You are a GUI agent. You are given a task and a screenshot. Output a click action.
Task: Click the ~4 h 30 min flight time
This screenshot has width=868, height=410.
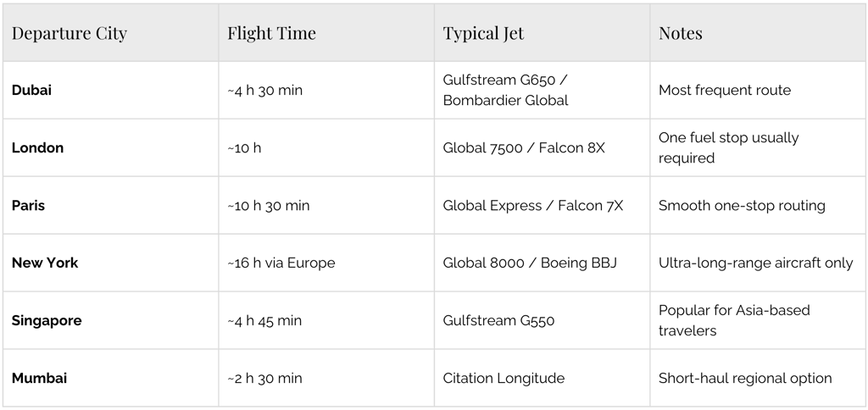[x=264, y=90]
